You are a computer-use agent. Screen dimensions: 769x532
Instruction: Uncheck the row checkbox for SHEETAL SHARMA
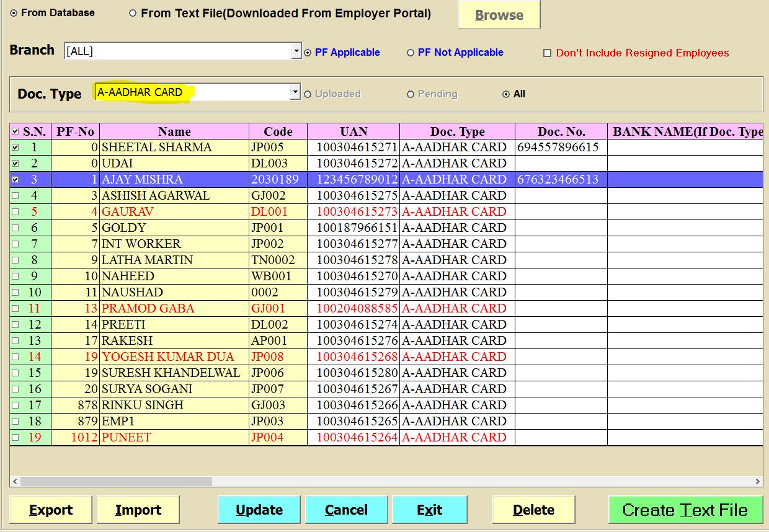click(x=16, y=148)
